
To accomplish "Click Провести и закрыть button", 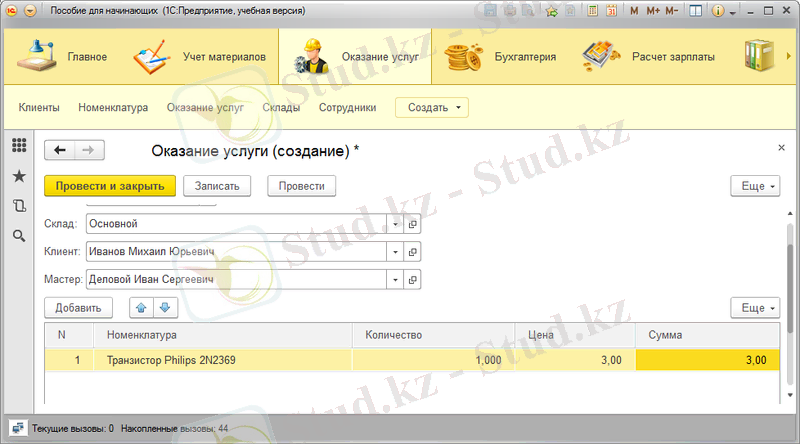I will click(110, 186).
